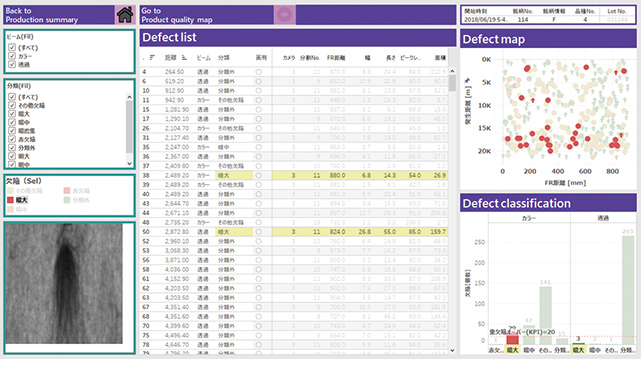Open the defect image thumbnail
This screenshot has height=370, width=642.
(x=63, y=283)
